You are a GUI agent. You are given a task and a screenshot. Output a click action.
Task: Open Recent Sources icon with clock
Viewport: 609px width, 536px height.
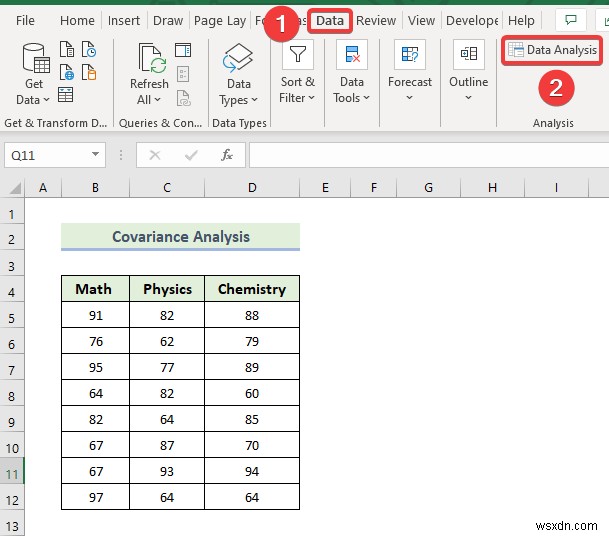(89, 49)
